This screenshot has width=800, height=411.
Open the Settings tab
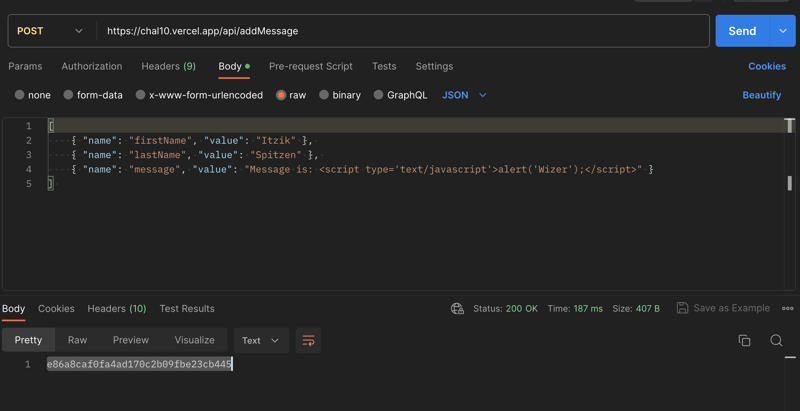pyautogui.click(x=434, y=66)
